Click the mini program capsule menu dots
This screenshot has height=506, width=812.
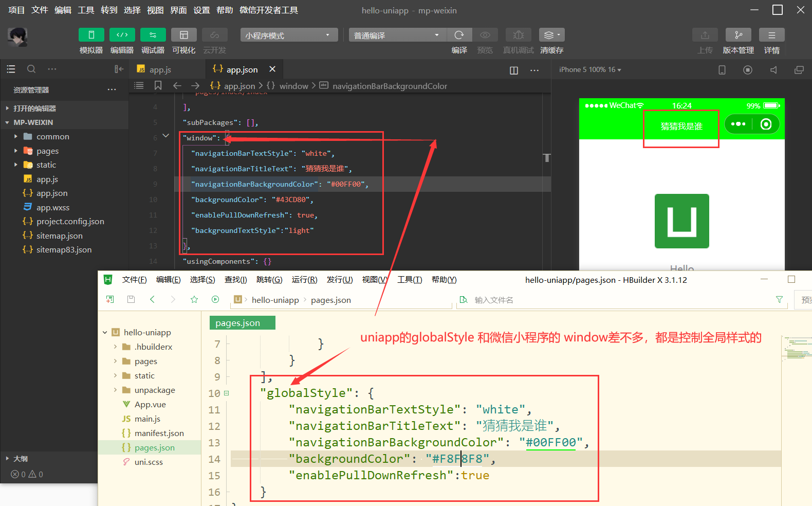[738, 124]
